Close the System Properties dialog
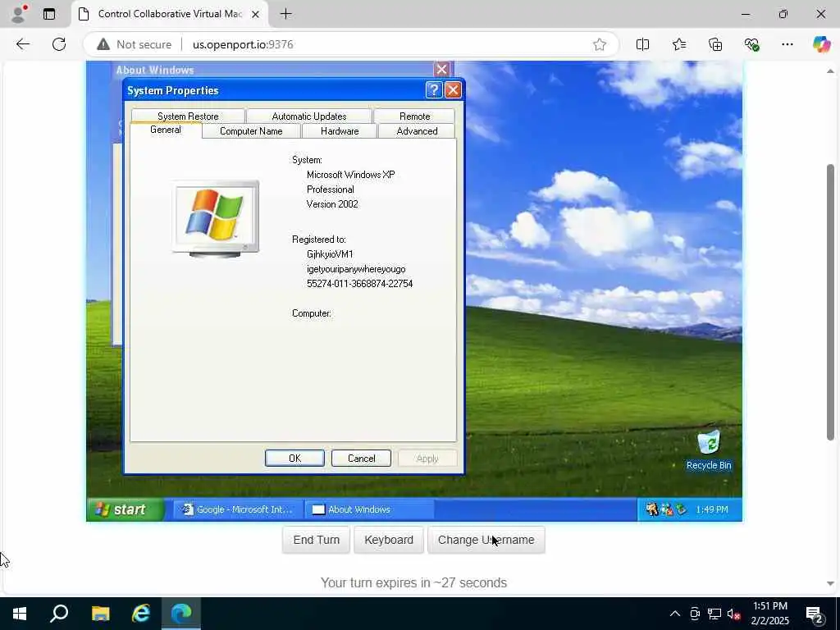 (453, 90)
